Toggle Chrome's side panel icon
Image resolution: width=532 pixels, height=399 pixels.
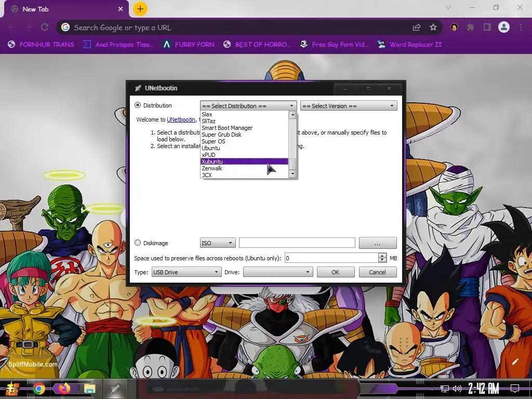487,28
